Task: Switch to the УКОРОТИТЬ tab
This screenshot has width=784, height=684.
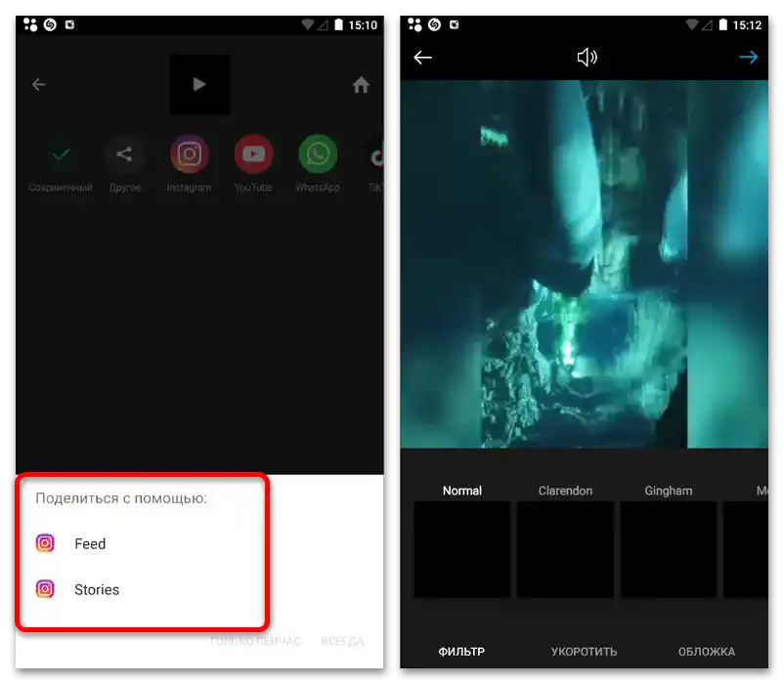Action: [x=584, y=652]
